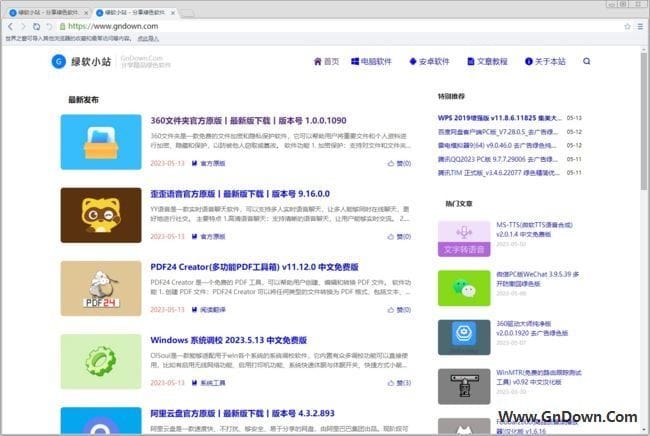Image resolution: width=650 pixels, height=436 pixels.
Task: Like the Windows 系统调校 post with thumbs-up
Action: (390, 383)
